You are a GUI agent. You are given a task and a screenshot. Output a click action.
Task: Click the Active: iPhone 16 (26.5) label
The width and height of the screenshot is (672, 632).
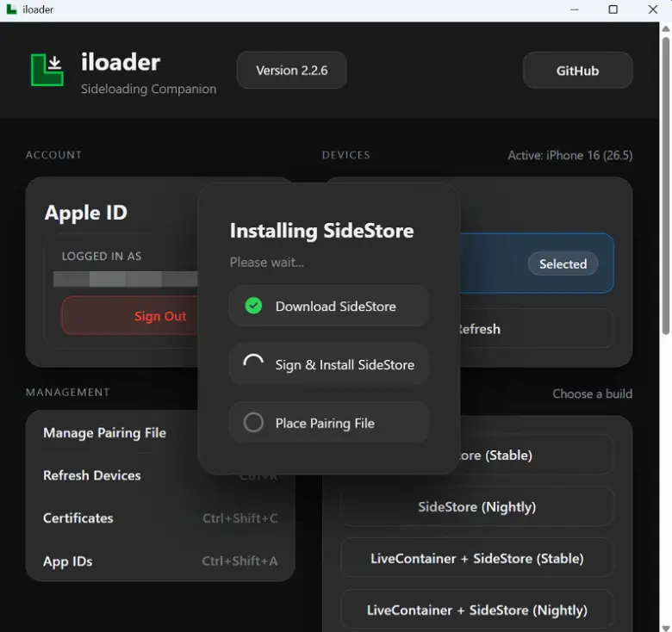pos(570,155)
